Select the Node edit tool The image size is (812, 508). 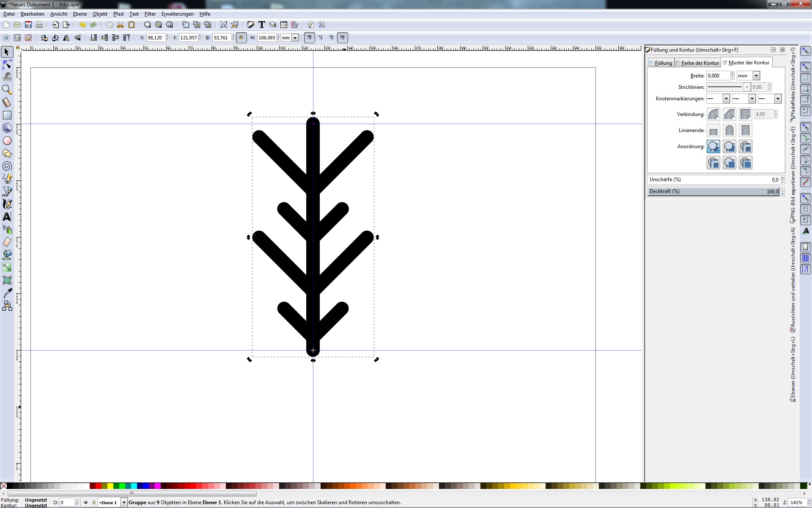[7, 64]
